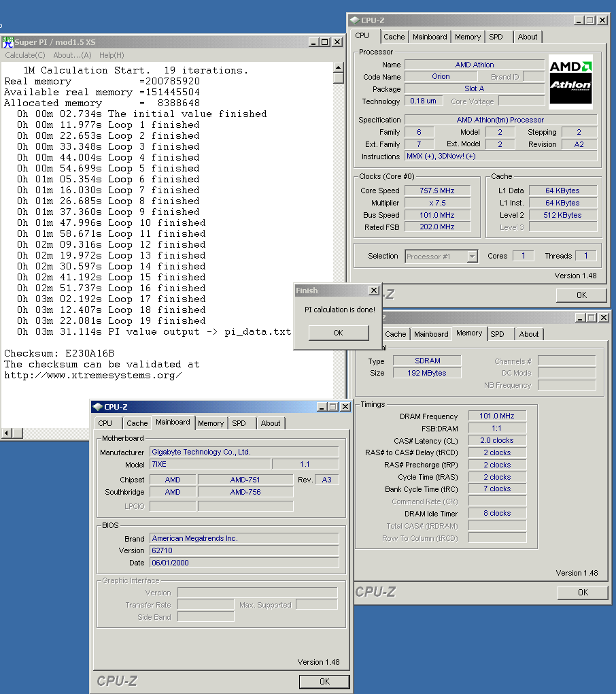Open the About...(A) menu in Super PI
This screenshot has width=616, height=694.
(x=72, y=55)
